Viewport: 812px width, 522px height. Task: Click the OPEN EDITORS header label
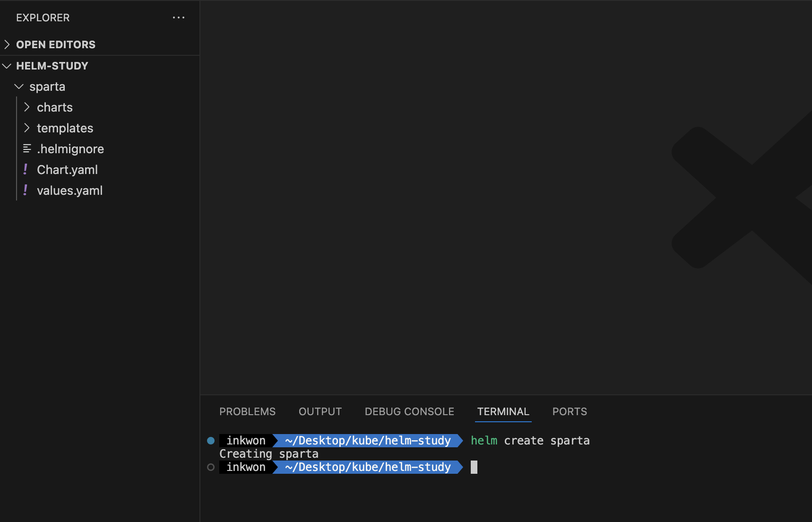[x=56, y=44]
